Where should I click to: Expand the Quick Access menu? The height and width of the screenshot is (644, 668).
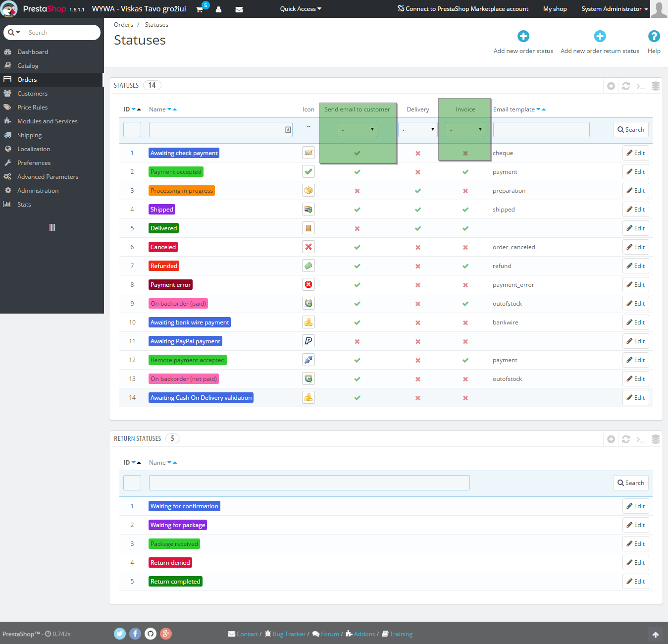(x=301, y=9)
